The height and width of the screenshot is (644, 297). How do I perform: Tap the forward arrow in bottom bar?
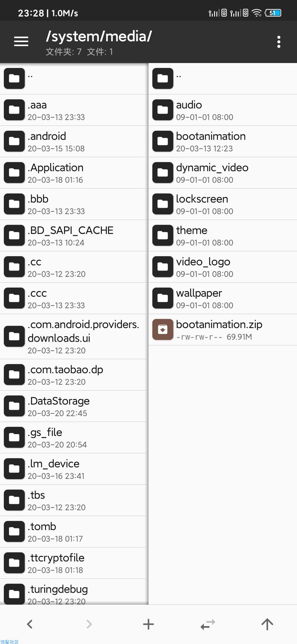(89, 624)
